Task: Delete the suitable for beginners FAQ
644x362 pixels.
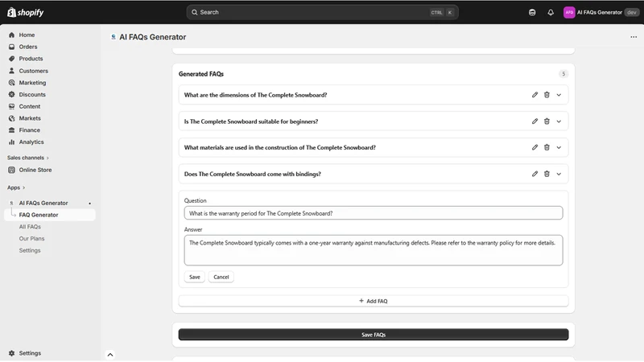Action: (547, 121)
